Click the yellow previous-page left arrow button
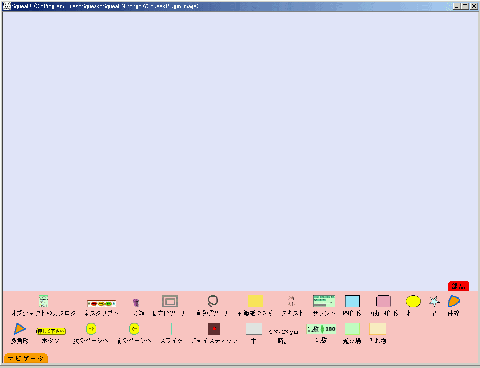Image resolution: width=480 pixels, height=368 pixels. 134,329
